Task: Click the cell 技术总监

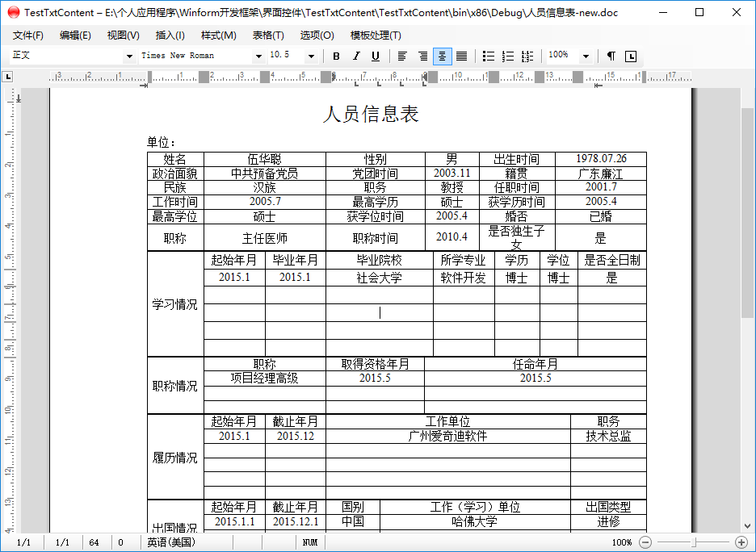Action: tap(608, 436)
